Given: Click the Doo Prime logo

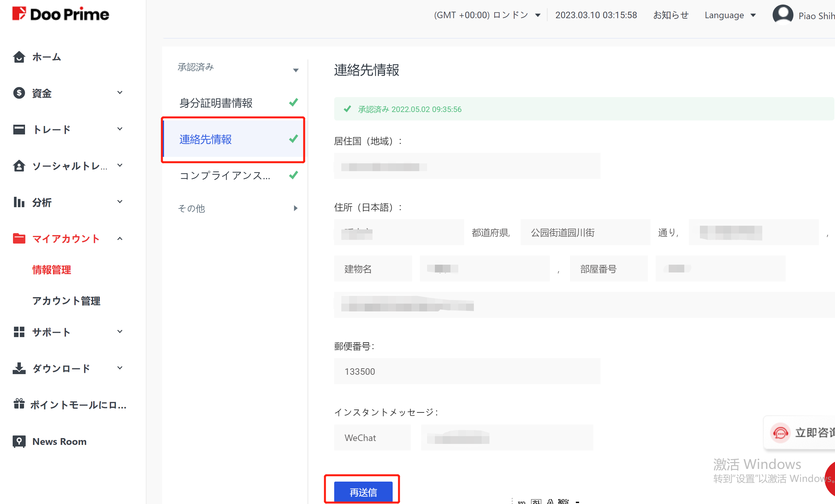Looking at the screenshot, I should tap(61, 14).
